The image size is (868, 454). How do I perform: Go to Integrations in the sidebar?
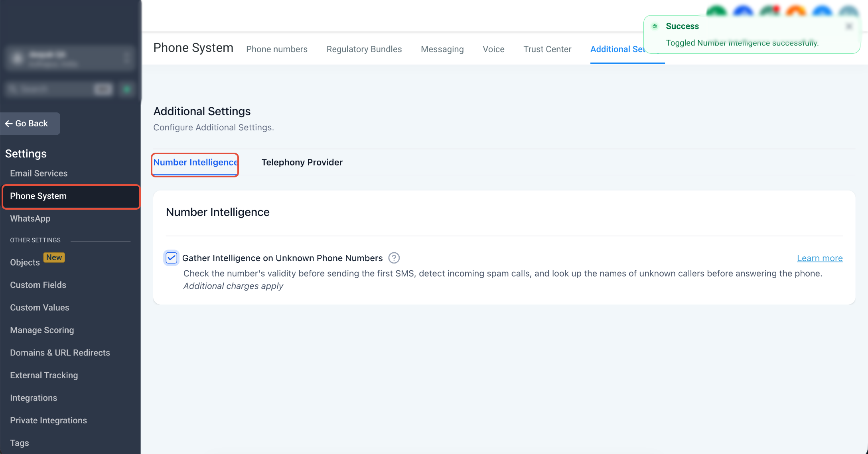pos(34,398)
